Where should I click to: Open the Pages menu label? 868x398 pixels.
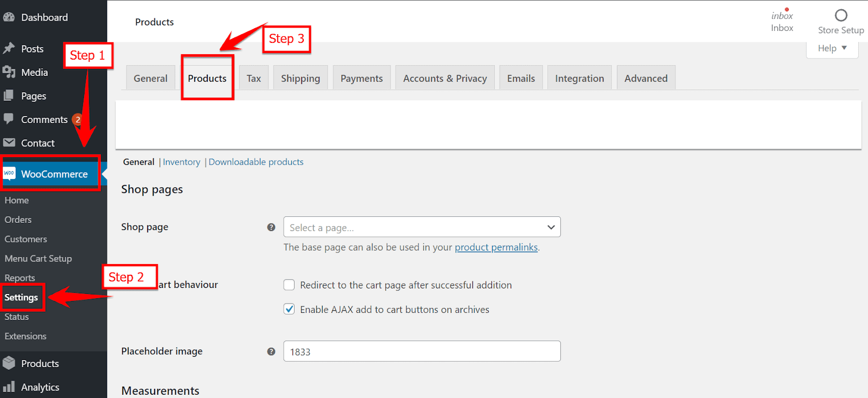point(33,96)
